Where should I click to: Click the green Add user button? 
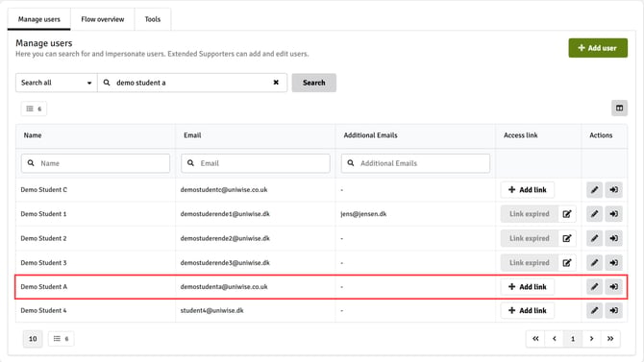[598, 48]
